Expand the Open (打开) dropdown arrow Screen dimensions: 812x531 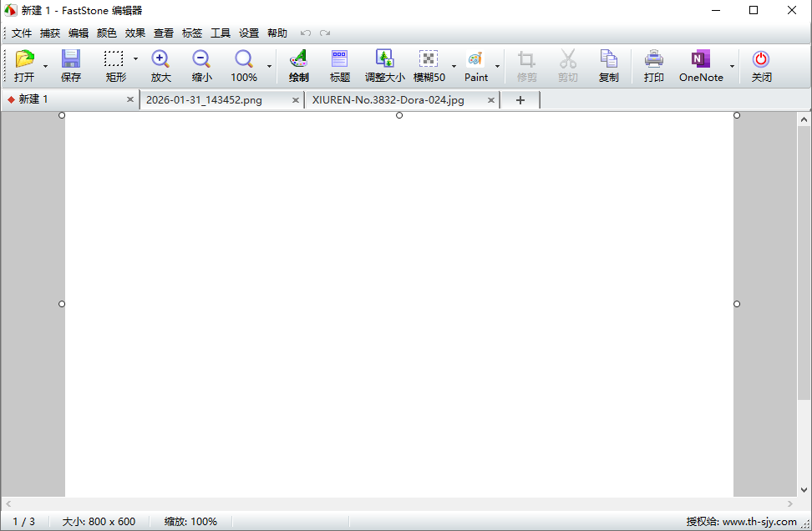(x=45, y=66)
